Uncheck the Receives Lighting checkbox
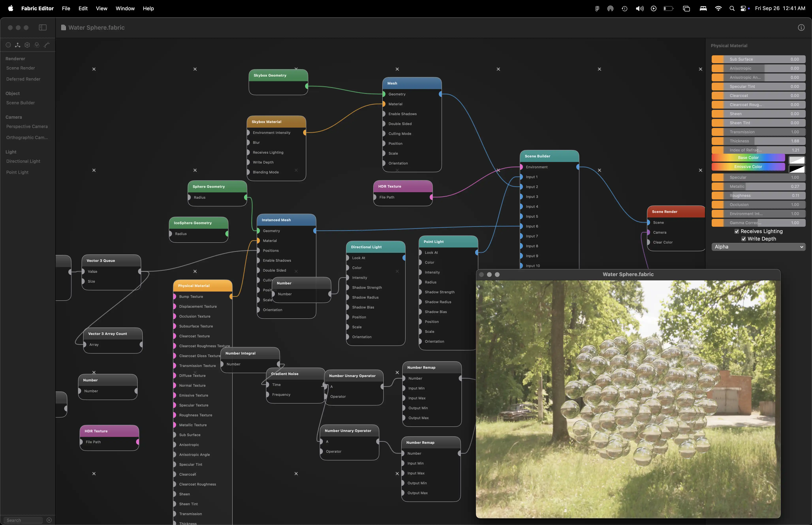Viewport: 812px width, 525px height. pos(737,231)
